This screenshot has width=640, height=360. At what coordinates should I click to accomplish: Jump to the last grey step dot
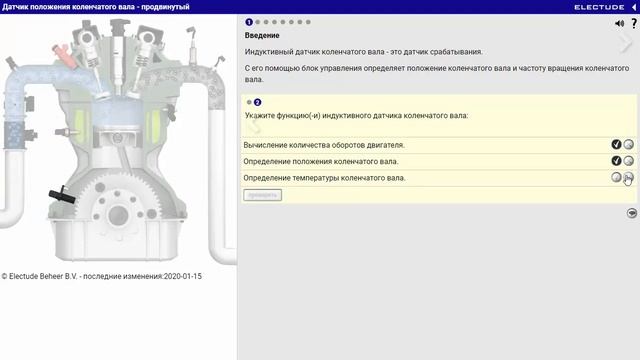(308, 22)
